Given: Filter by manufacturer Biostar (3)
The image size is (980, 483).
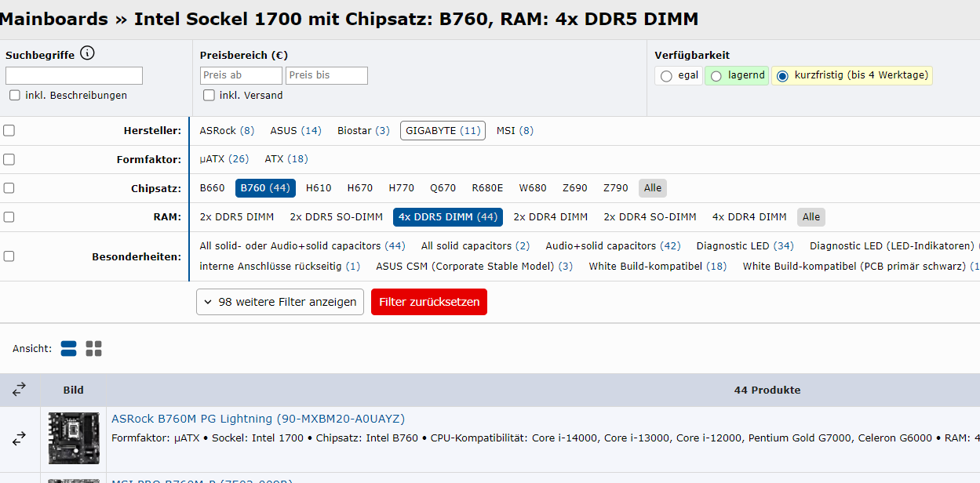Looking at the screenshot, I should click(363, 130).
